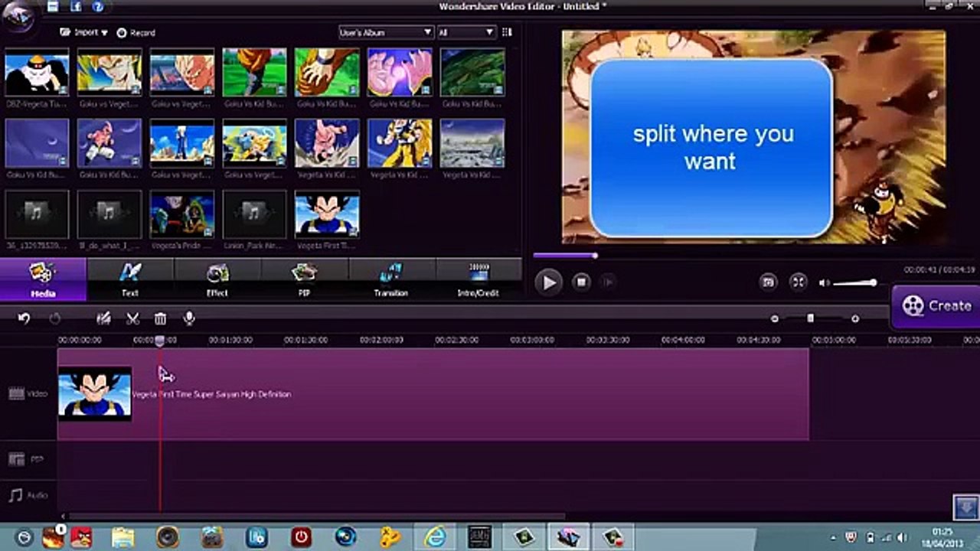Image resolution: width=980 pixels, height=551 pixels.
Task: Open the Import dropdown menu
Action: [x=84, y=33]
